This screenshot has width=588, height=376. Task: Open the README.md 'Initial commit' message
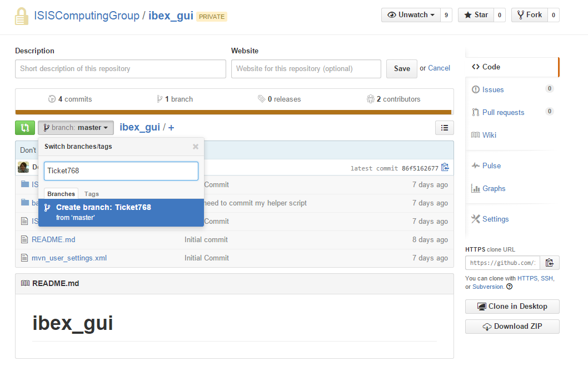206,239
